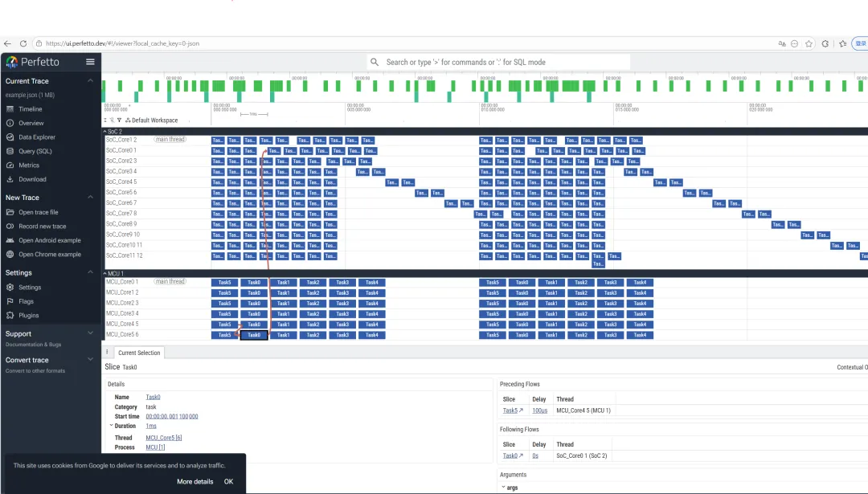Viewport: 868px width, 494px height.
Task: Collapse the MCU 1 process group
Action: click(105, 273)
